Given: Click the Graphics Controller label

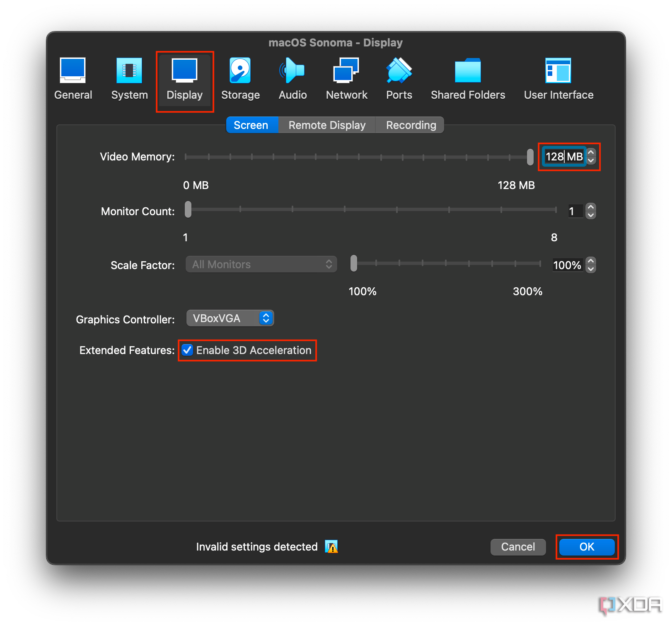Looking at the screenshot, I should [125, 320].
